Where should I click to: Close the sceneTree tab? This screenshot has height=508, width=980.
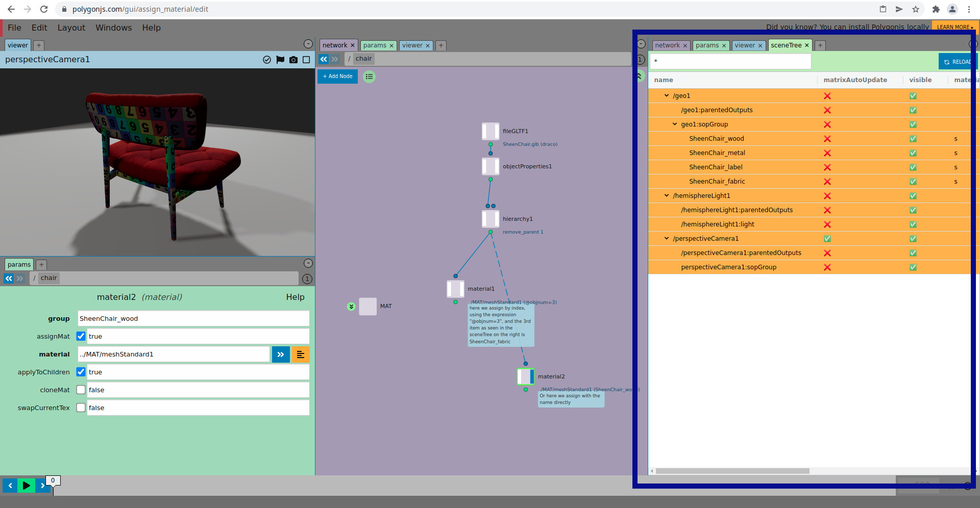tap(807, 45)
